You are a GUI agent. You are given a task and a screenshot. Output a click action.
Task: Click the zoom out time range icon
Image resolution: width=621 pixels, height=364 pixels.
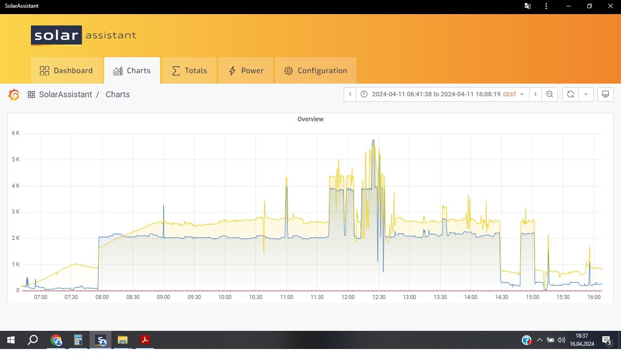550,95
